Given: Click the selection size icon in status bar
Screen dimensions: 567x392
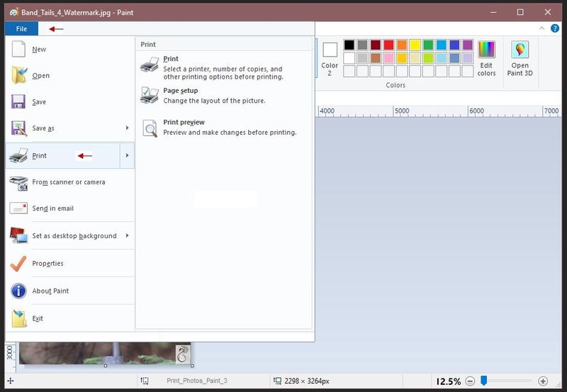Looking at the screenshot, I should point(145,381).
